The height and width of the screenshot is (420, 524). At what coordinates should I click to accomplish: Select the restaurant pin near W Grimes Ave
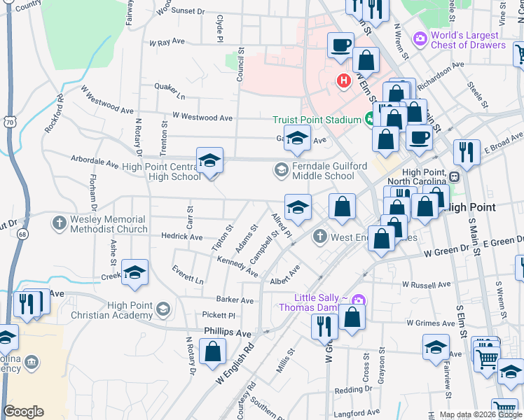[x=324, y=327]
